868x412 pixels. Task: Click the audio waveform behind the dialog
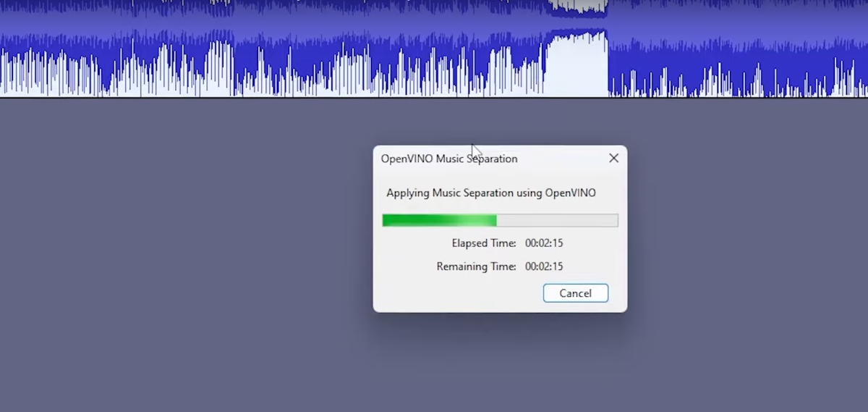click(434, 49)
